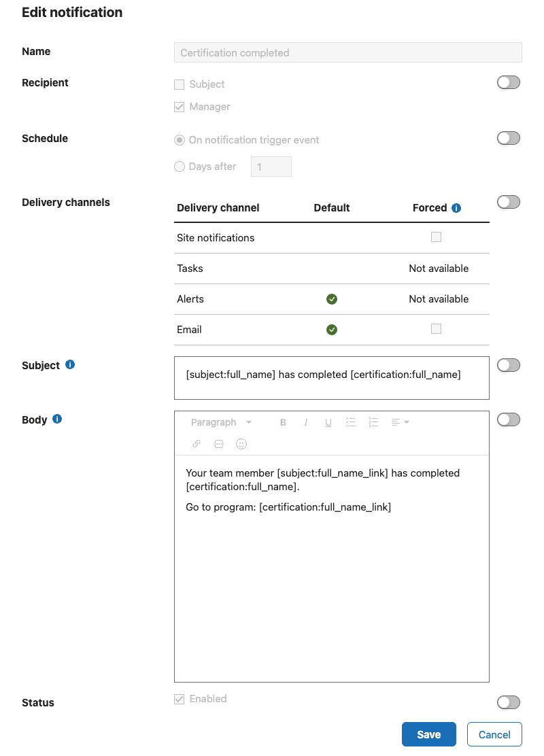This screenshot has width=544, height=756.
Task: Click the Bold formatting icon
Action: tap(283, 422)
